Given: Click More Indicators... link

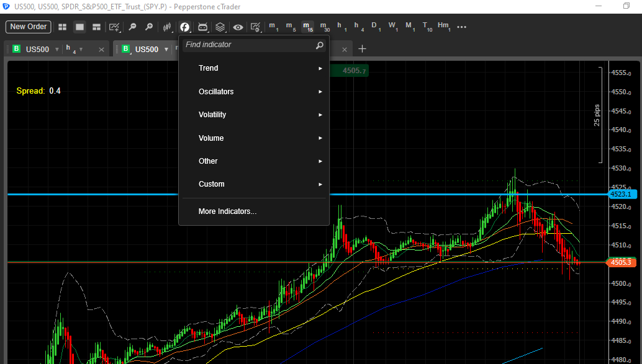Looking at the screenshot, I should 228,211.
